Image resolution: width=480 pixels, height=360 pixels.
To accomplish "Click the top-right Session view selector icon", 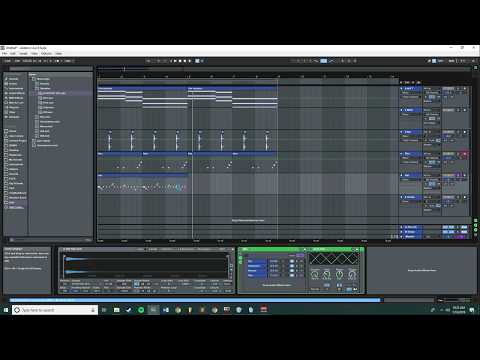I will (476, 68).
